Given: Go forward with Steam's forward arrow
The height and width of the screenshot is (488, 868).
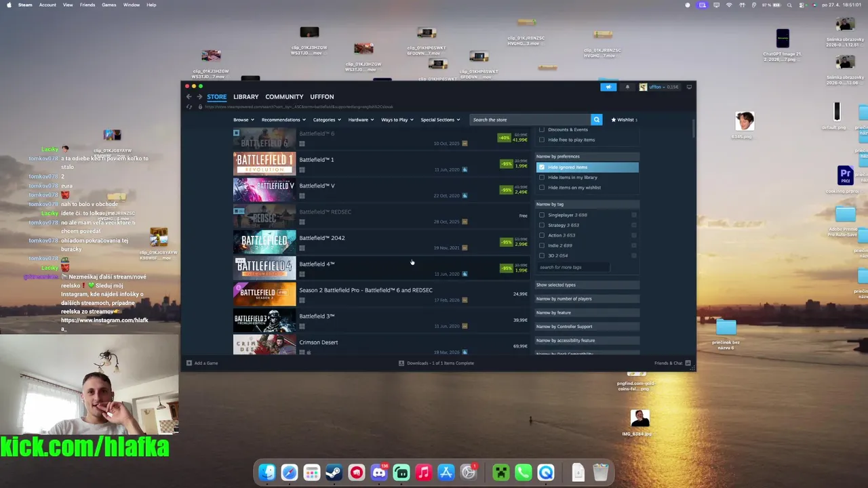Looking at the screenshot, I should point(199,96).
